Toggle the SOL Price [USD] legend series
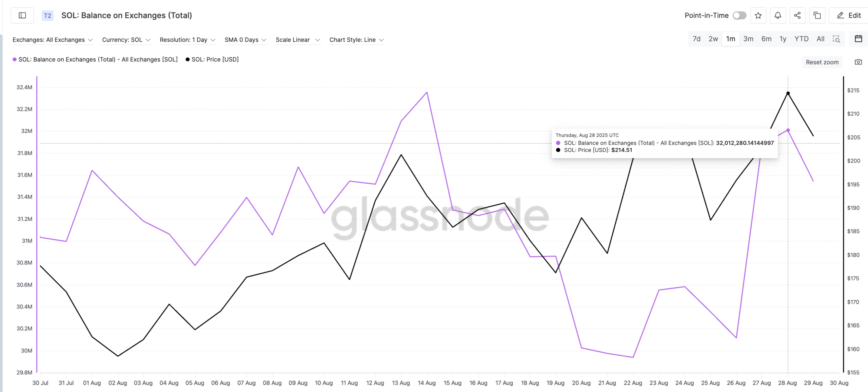The image size is (868, 392). (x=212, y=59)
